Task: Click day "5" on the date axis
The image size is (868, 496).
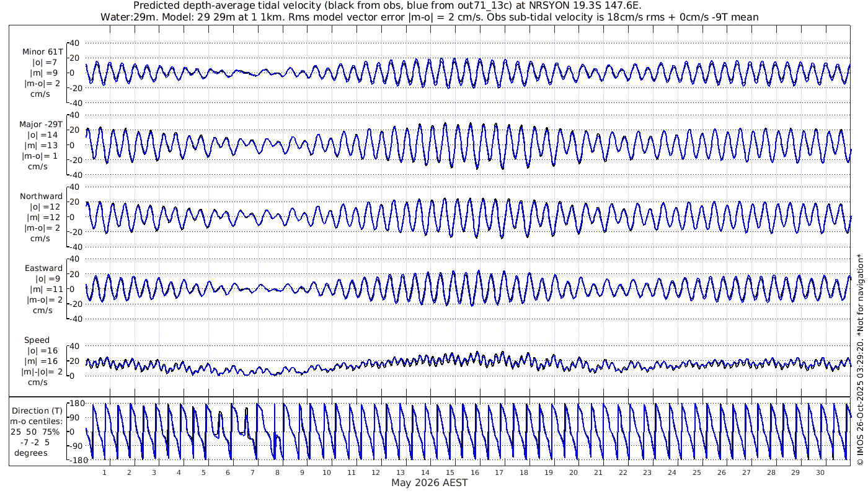Action: (203, 472)
